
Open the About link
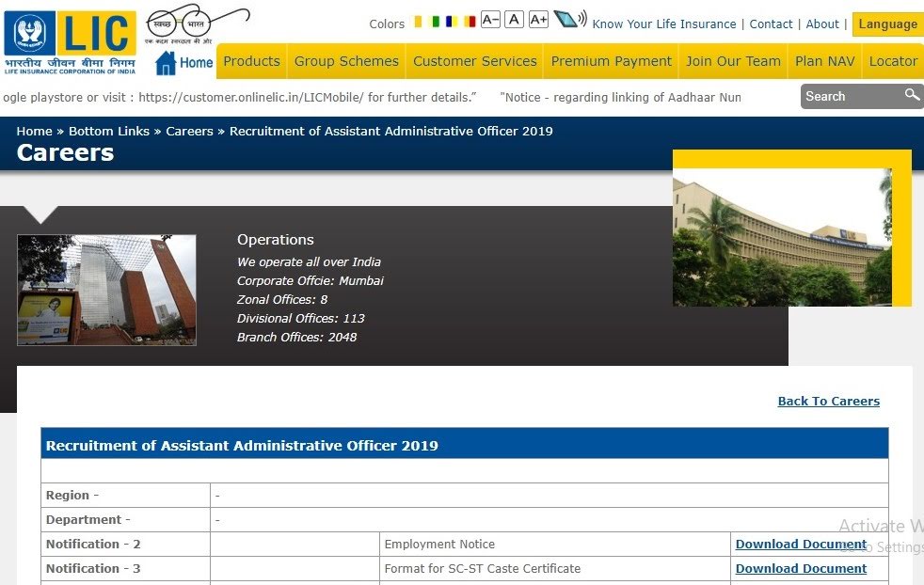[822, 24]
